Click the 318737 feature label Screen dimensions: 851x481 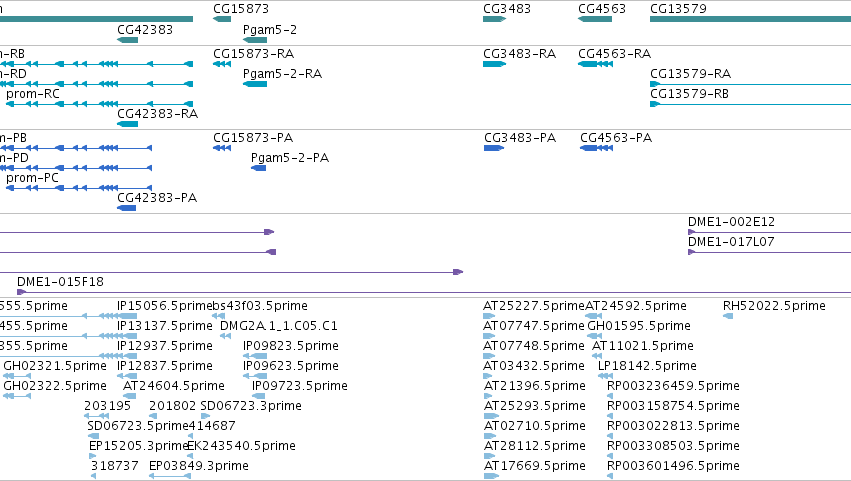115,466
